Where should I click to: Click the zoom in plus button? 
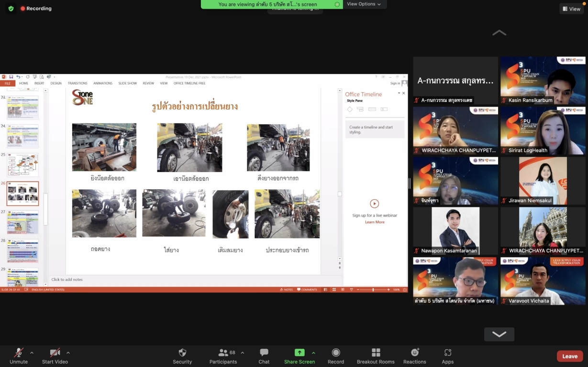[x=388, y=290]
